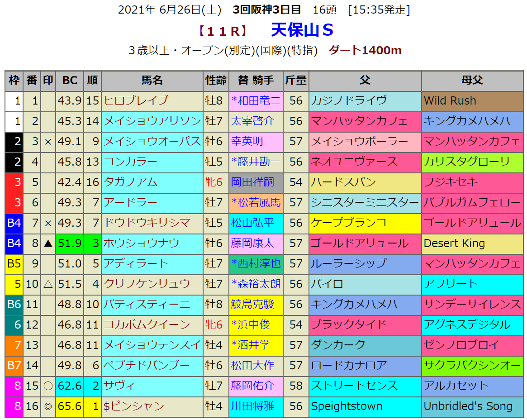Image resolution: width=527 pixels, height=420 pixels.
Task: Click the ○ mark in サヴィ's row
Action: [48, 386]
